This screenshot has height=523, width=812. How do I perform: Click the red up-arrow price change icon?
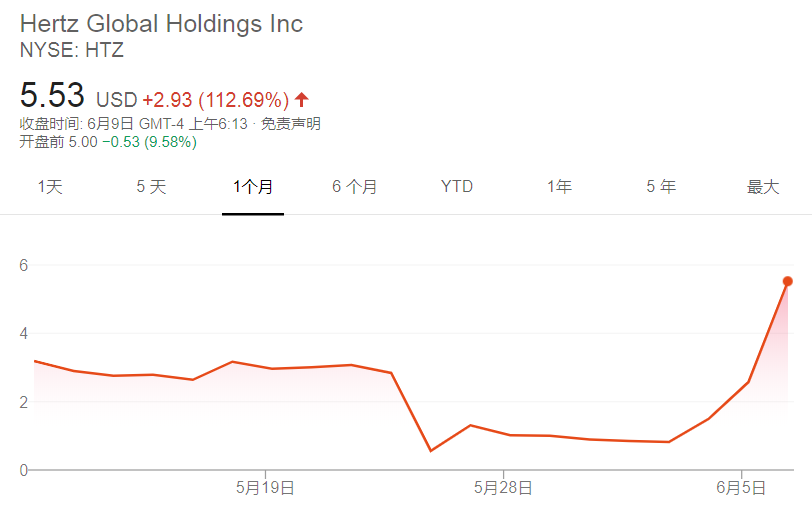point(302,100)
